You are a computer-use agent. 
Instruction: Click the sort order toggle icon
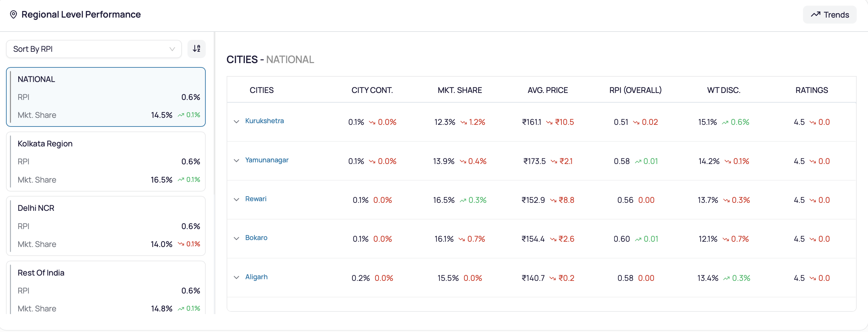196,49
